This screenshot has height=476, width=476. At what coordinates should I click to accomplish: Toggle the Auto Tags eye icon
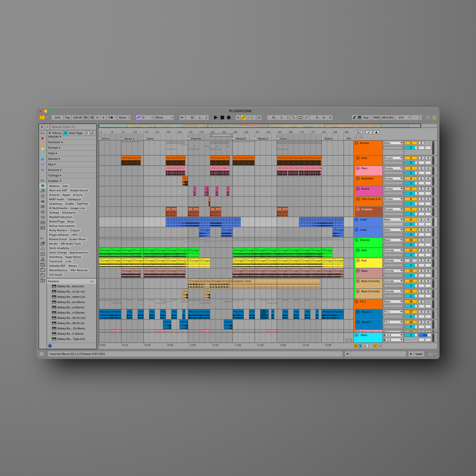pyautogui.click(x=65, y=133)
